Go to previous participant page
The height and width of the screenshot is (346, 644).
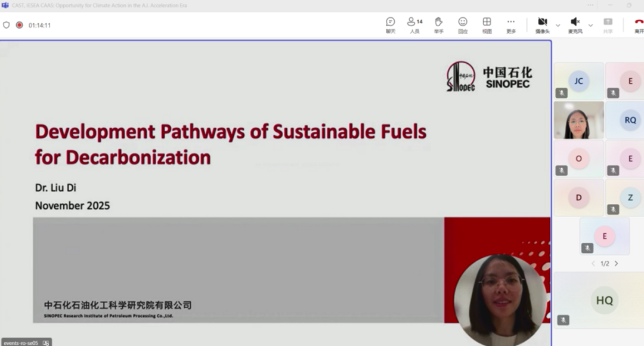click(x=593, y=264)
